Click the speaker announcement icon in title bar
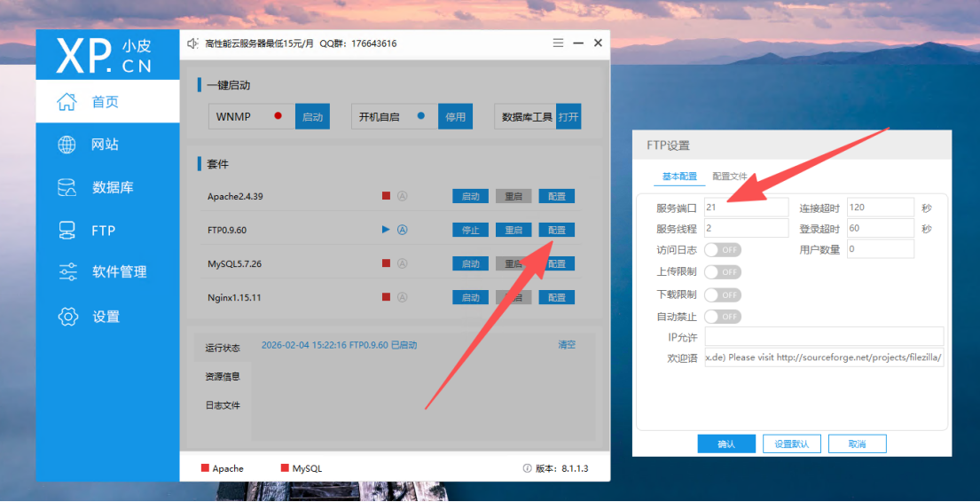980x502 pixels. (192, 43)
